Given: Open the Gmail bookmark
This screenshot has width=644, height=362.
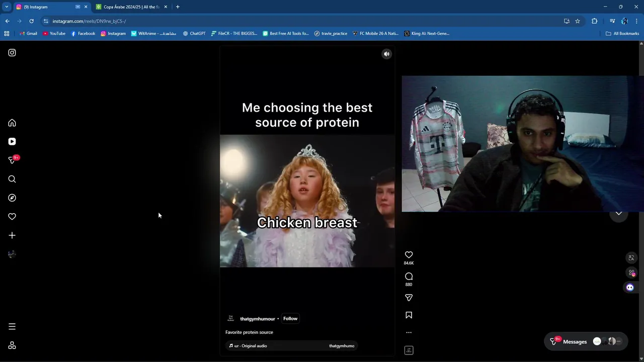Looking at the screenshot, I should coord(28,34).
